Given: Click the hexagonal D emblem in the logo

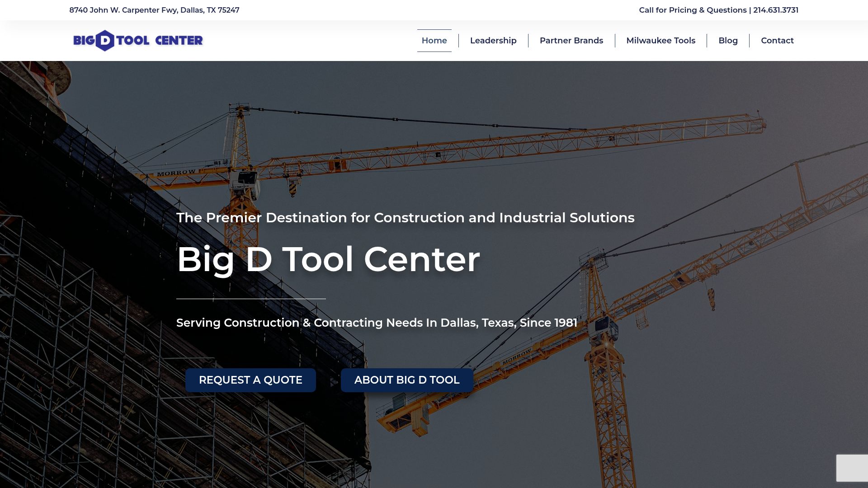Looking at the screenshot, I should click(x=105, y=40).
